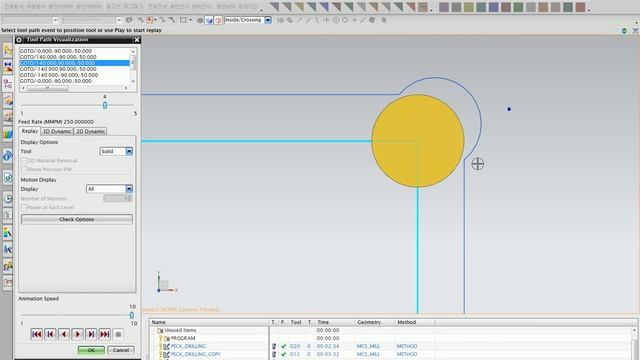Open first sidebar navigator icon

click(8, 50)
